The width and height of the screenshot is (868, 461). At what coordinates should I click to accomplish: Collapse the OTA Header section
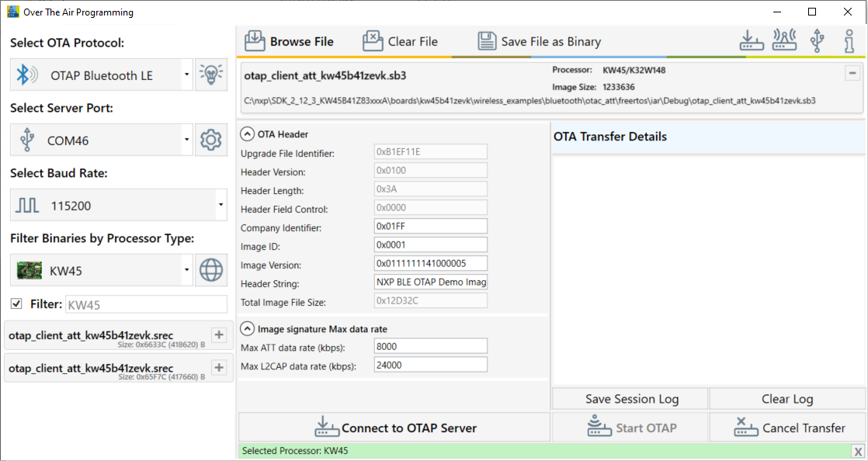point(246,133)
